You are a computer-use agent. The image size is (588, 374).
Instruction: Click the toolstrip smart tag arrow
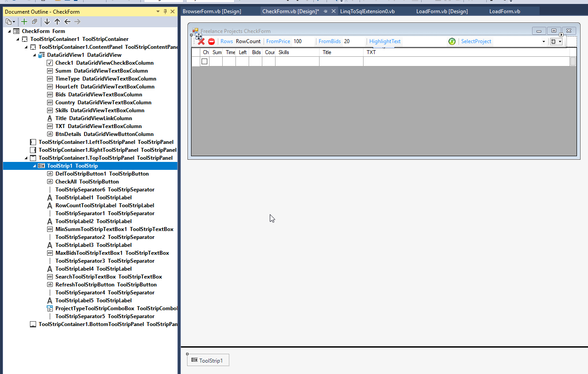(x=561, y=34)
